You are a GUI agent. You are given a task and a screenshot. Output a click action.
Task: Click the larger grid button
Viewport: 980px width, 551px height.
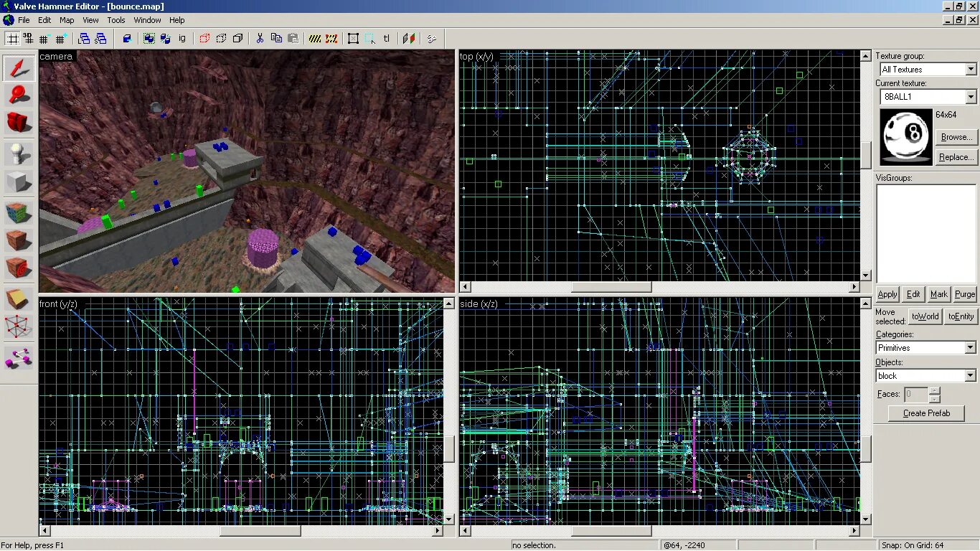(x=60, y=38)
